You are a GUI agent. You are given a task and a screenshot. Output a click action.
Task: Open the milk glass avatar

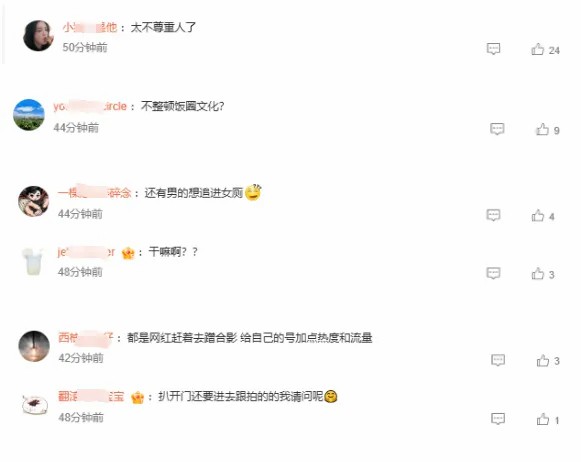[33, 262]
